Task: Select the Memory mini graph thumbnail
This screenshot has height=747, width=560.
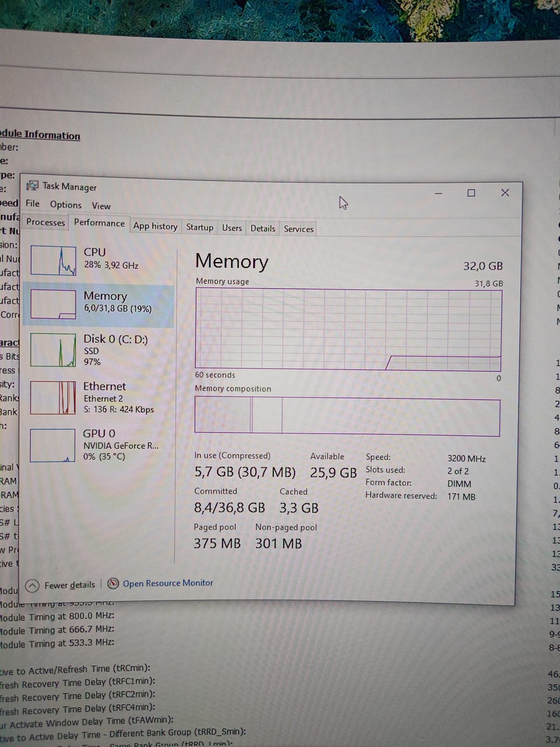Action: click(x=53, y=305)
